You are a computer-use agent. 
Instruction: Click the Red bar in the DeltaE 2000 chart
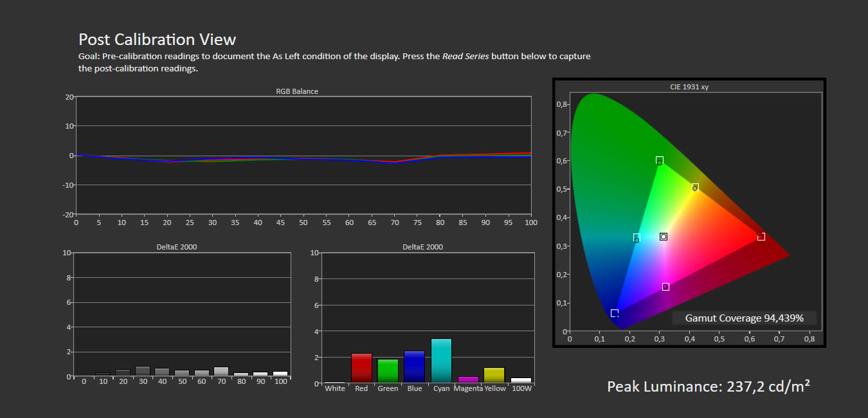(x=361, y=367)
